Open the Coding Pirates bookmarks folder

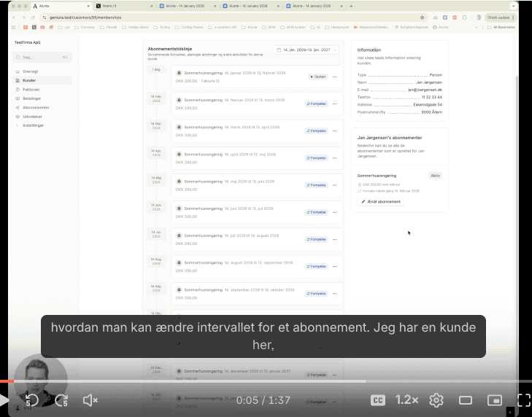click(189, 27)
